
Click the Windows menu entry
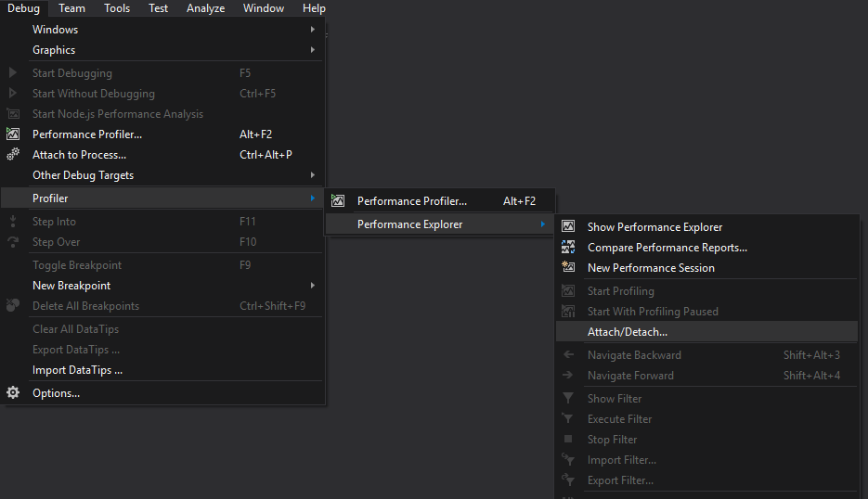pyautogui.click(x=162, y=30)
